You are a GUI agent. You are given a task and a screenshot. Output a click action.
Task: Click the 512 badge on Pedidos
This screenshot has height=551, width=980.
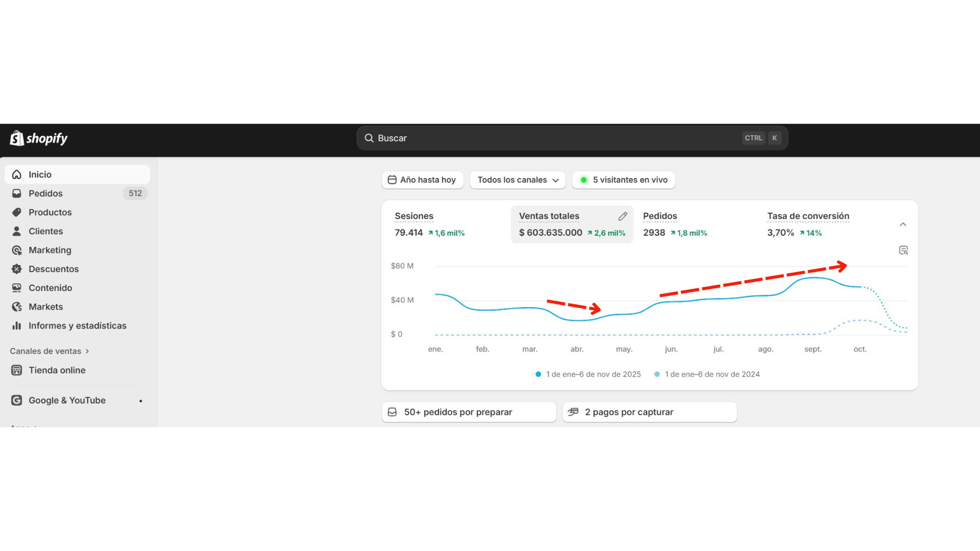135,193
